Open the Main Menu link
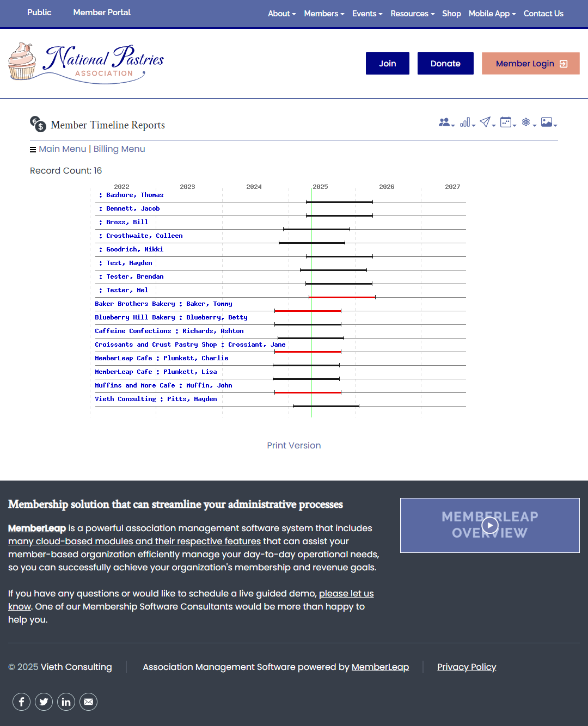Image resolution: width=588 pixels, height=726 pixels. click(63, 149)
